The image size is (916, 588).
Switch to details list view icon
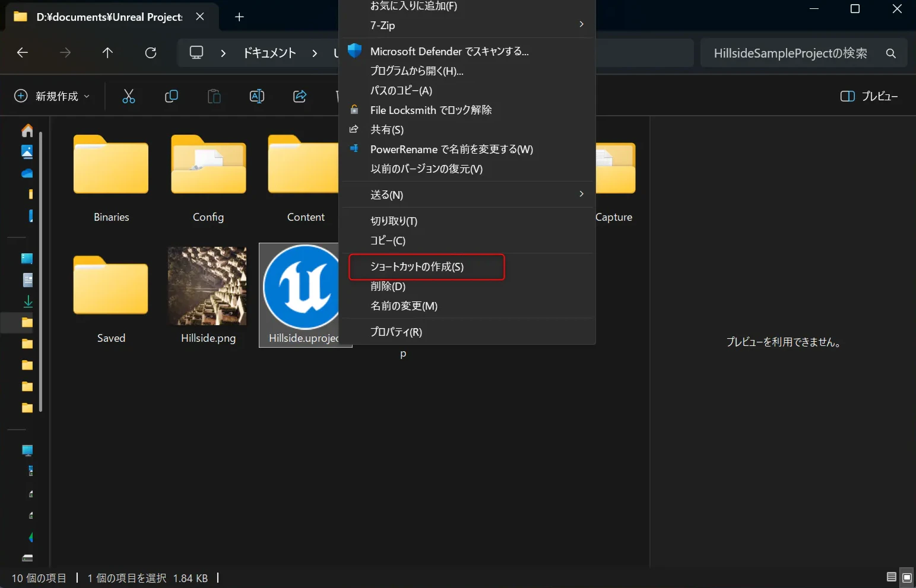coord(891,577)
